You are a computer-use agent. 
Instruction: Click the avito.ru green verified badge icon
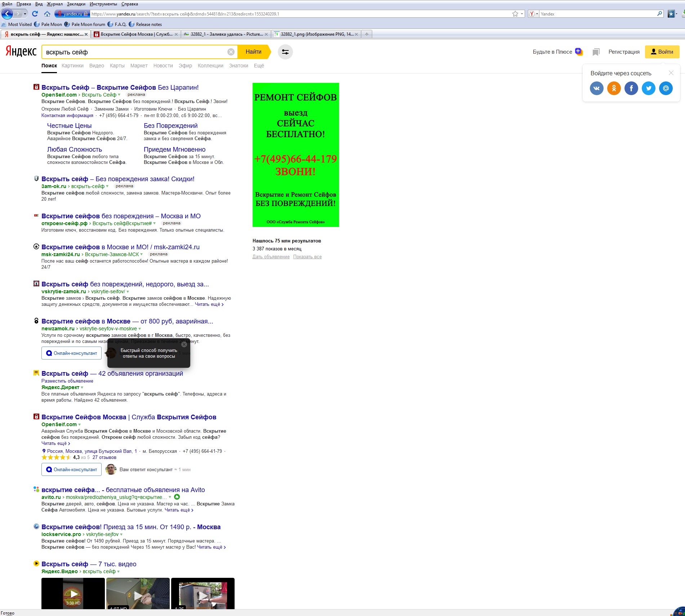(x=177, y=497)
